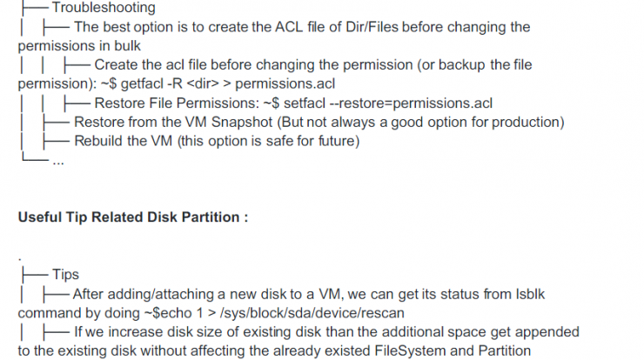This screenshot has width=644, height=360.
Task: Click the word lsblk in Tips
Action: (x=530, y=294)
